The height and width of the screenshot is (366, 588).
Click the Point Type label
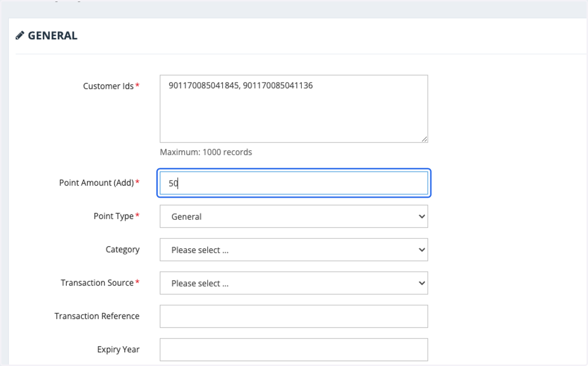(114, 216)
